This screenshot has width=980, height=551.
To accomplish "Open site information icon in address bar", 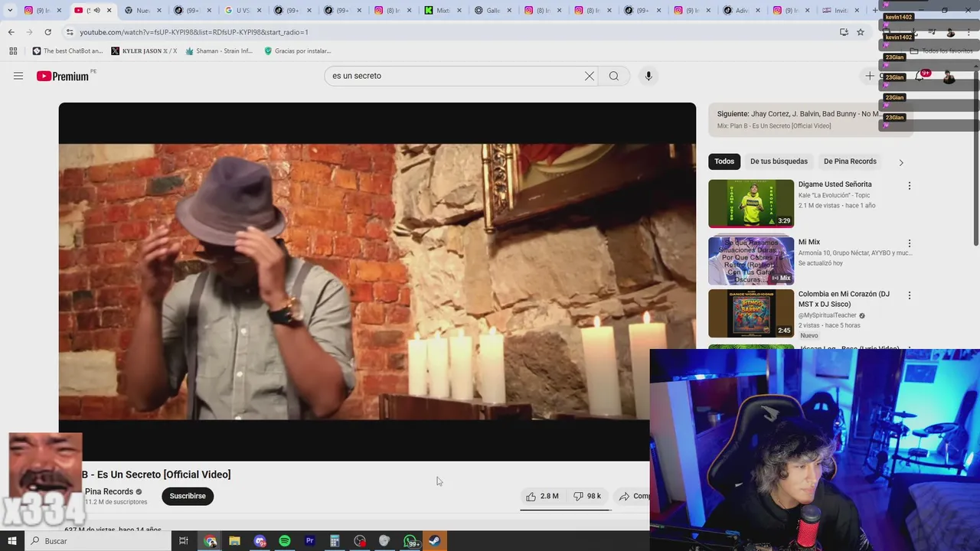I will (69, 32).
